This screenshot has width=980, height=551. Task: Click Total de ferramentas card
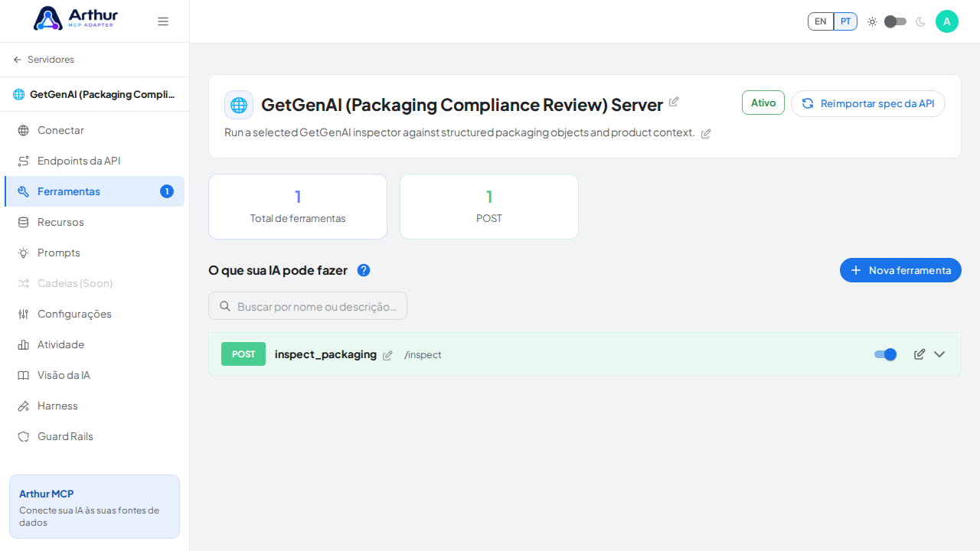(298, 207)
